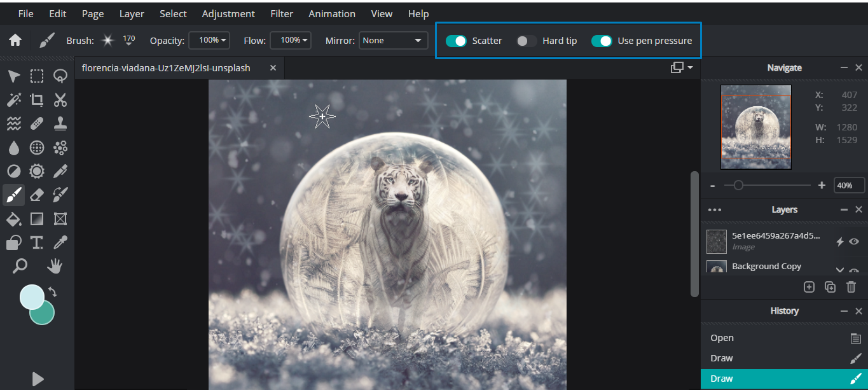Select the Fill bucket tool
This screenshot has width=868, height=390.
(13, 219)
